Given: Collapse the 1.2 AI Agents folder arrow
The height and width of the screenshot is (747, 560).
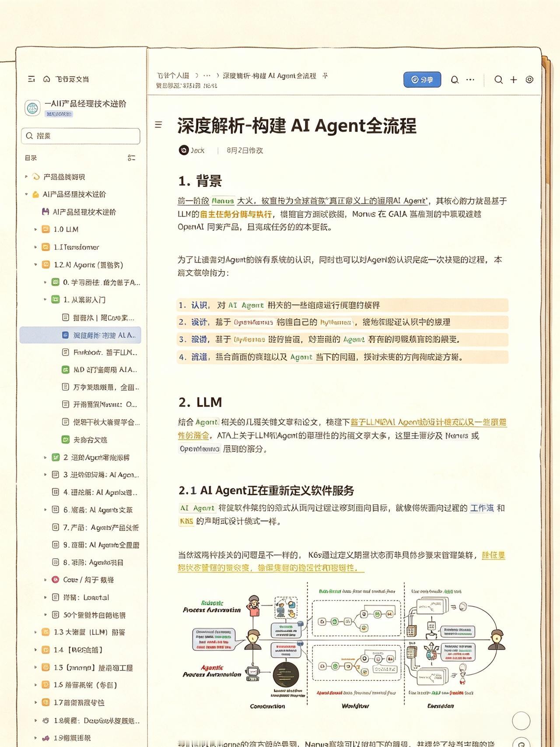Looking at the screenshot, I should click(36, 264).
